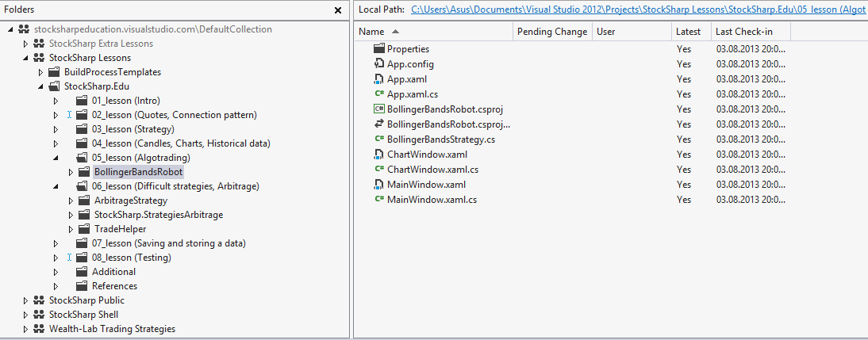Click the BollingerBandsRobot.csproj project icon
Viewport: 868px width, 340px height.
click(379, 109)
